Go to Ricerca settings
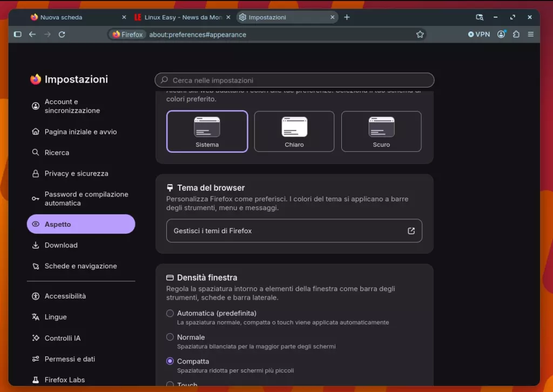 81,153
